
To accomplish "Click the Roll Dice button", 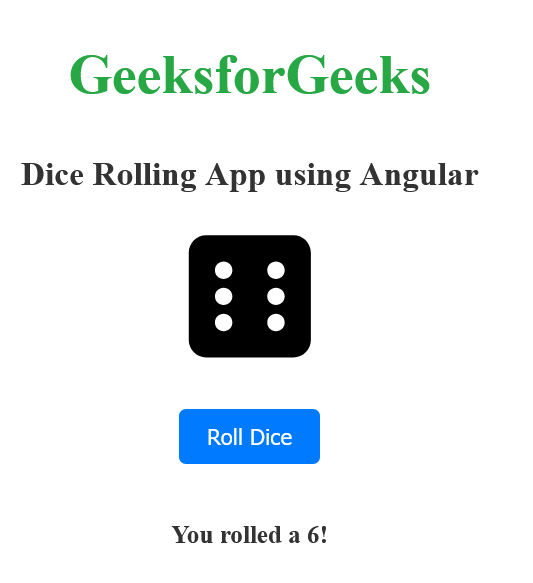I will click(249, 436).
